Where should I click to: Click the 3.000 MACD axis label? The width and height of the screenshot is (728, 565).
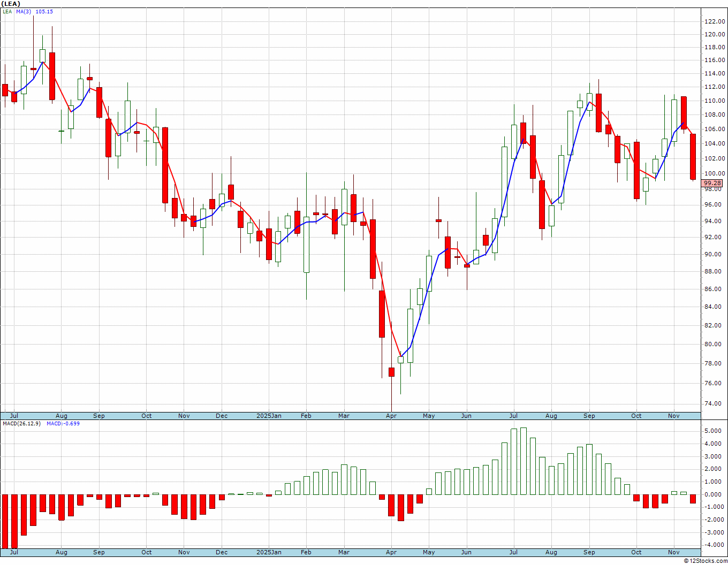coord(713,456)
